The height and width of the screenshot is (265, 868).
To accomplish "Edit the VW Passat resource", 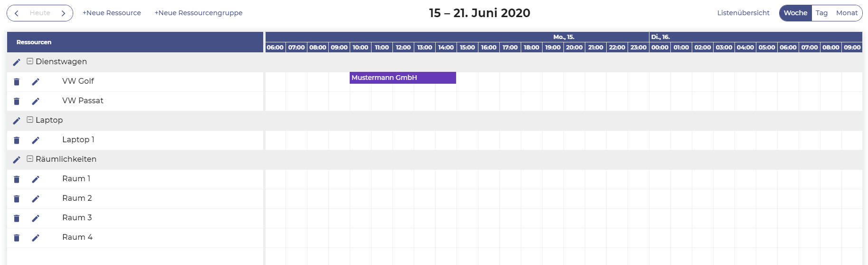I will 36,101.
